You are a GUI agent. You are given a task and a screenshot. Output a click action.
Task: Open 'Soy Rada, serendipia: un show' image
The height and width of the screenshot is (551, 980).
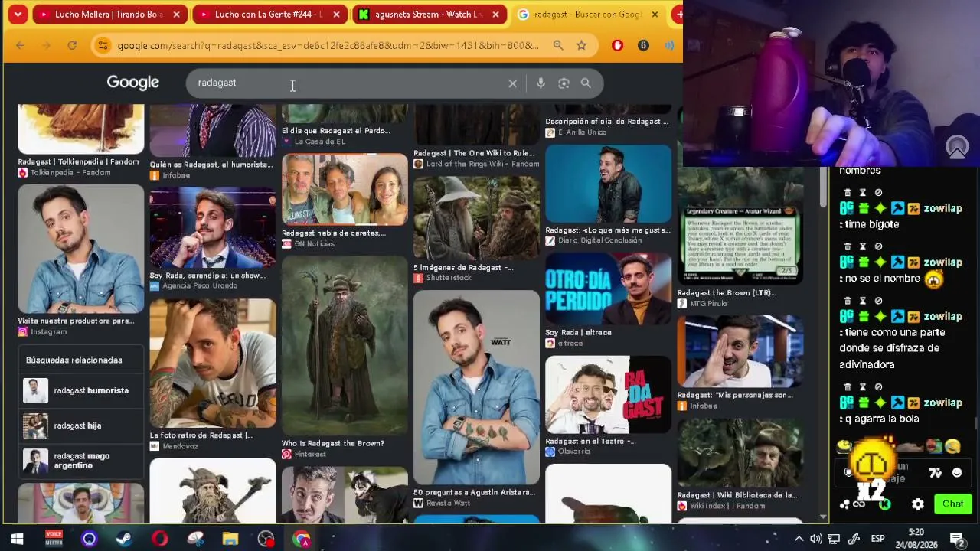click(x=213, y=227)
